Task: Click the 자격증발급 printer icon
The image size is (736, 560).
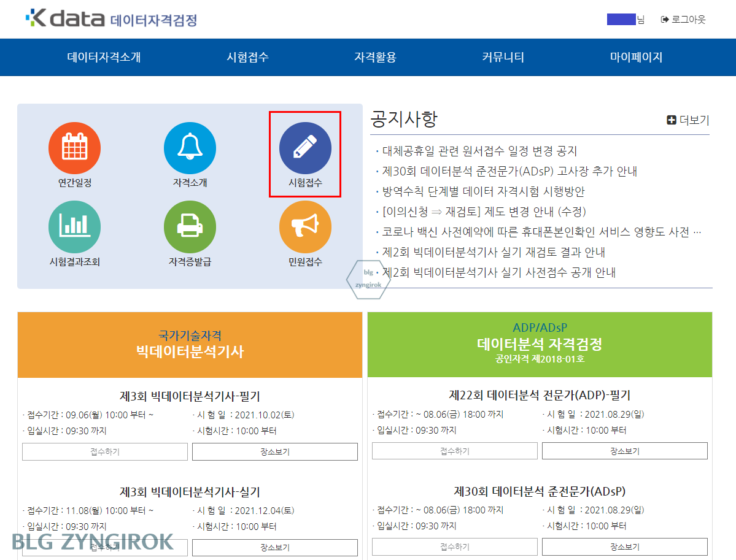Action: click(190, 227)
